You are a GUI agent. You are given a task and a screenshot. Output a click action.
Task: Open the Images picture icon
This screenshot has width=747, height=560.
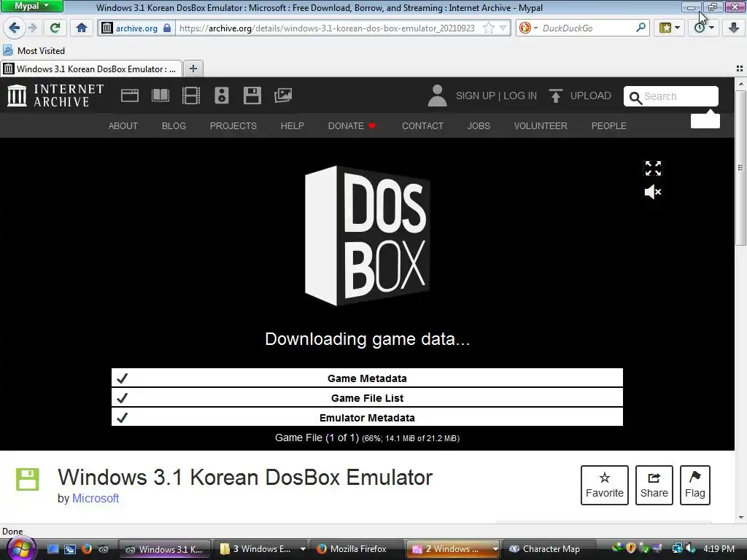pos(283,96)
